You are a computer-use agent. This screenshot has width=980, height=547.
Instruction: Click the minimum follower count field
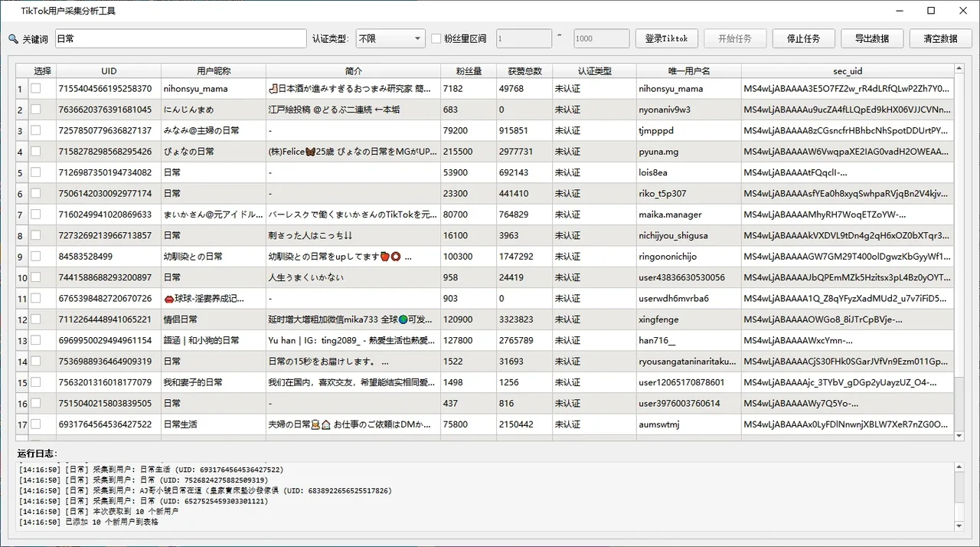pos(524,38)
